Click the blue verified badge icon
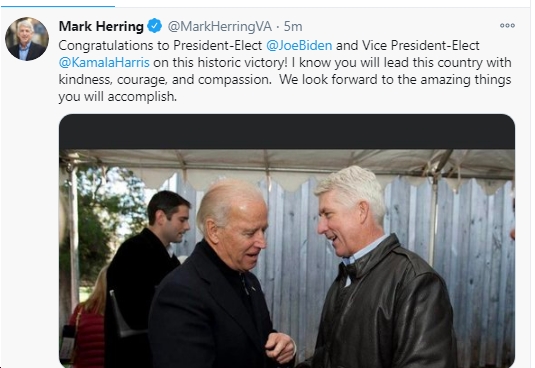 (155, 26)
